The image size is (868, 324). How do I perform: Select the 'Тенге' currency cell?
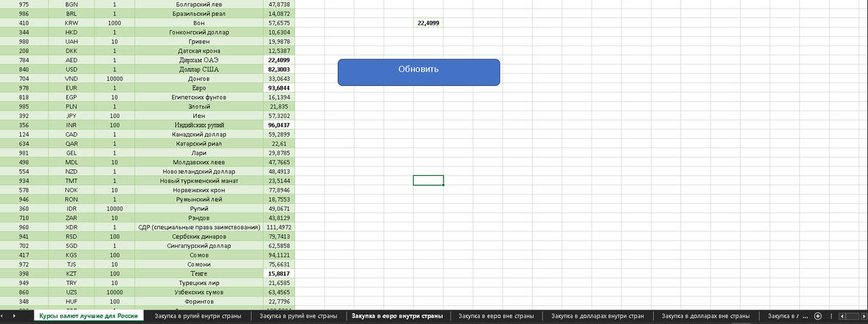[x=199, y=273]
